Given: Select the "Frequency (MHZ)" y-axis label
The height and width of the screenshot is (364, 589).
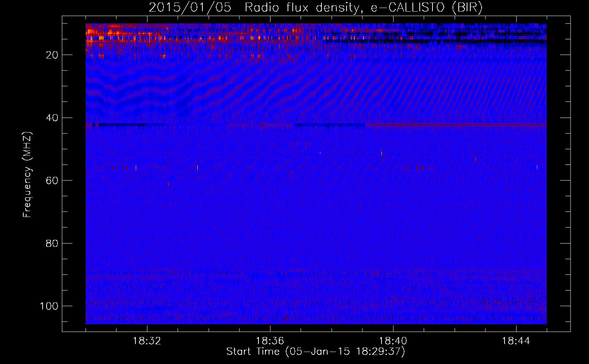Looking at the screenshot, I should [27, 175].
